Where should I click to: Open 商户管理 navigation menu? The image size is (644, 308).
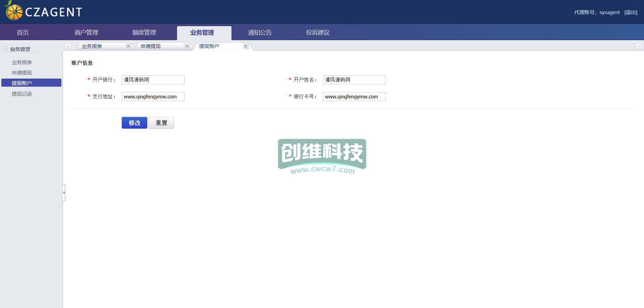coord(86,33)
